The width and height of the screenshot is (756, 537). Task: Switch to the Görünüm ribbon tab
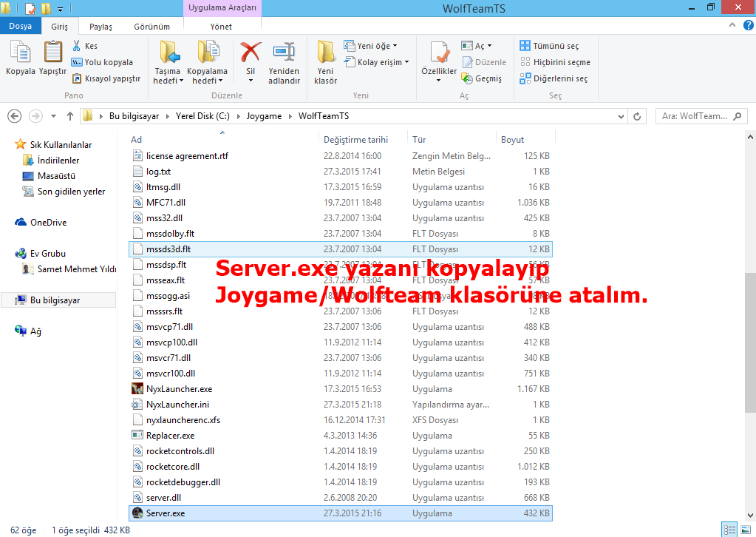click(152, 27)
